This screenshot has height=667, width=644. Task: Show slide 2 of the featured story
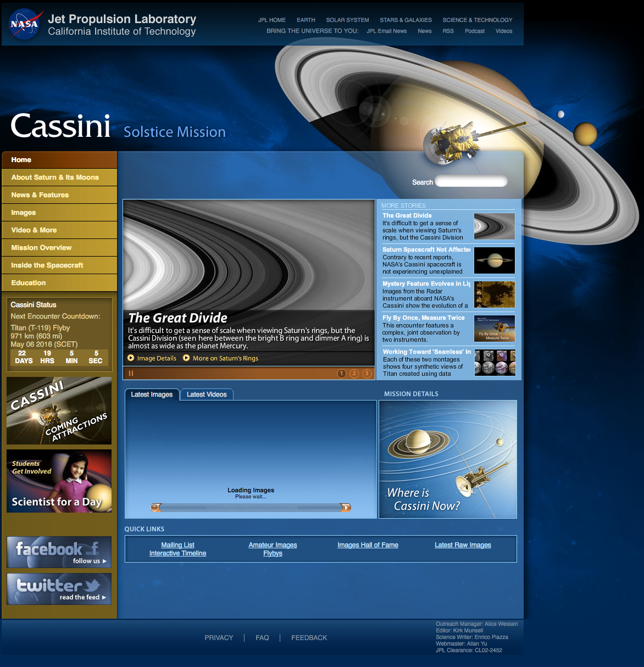point(354,374)
